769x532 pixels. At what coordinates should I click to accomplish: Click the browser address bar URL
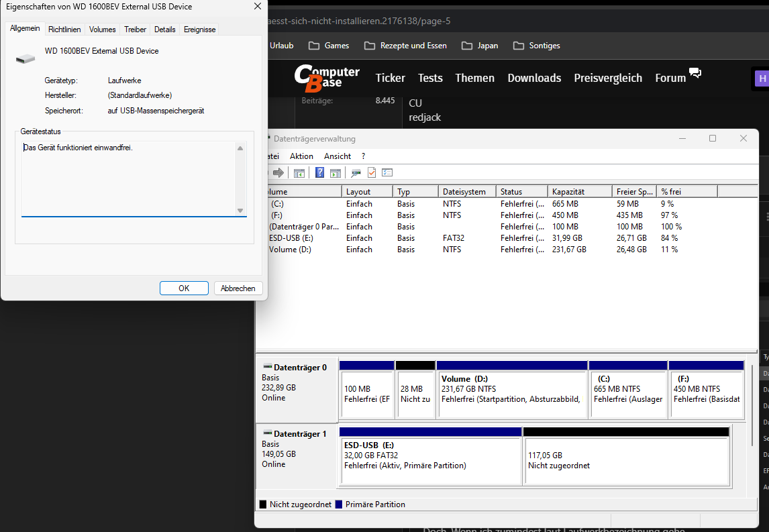tap(360, 21)
